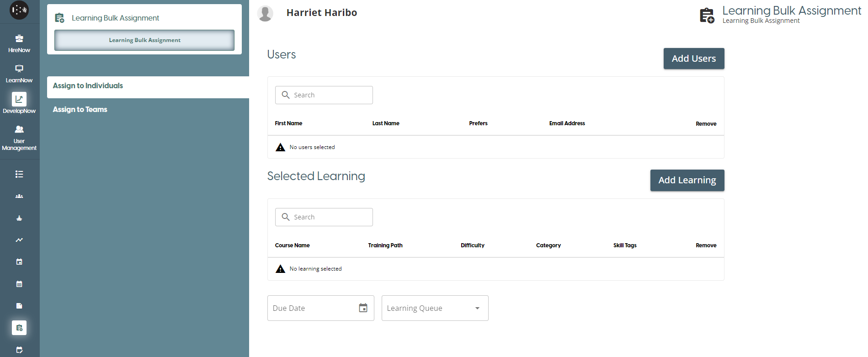
Task: Select the DevelopNow module icon
Action: [x=19, y=99]
